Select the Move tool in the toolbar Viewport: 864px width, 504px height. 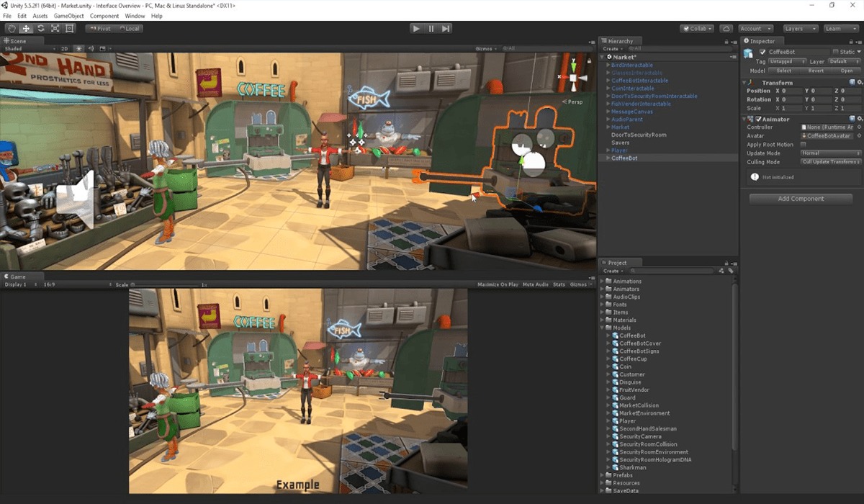click(x=26, y=29)
